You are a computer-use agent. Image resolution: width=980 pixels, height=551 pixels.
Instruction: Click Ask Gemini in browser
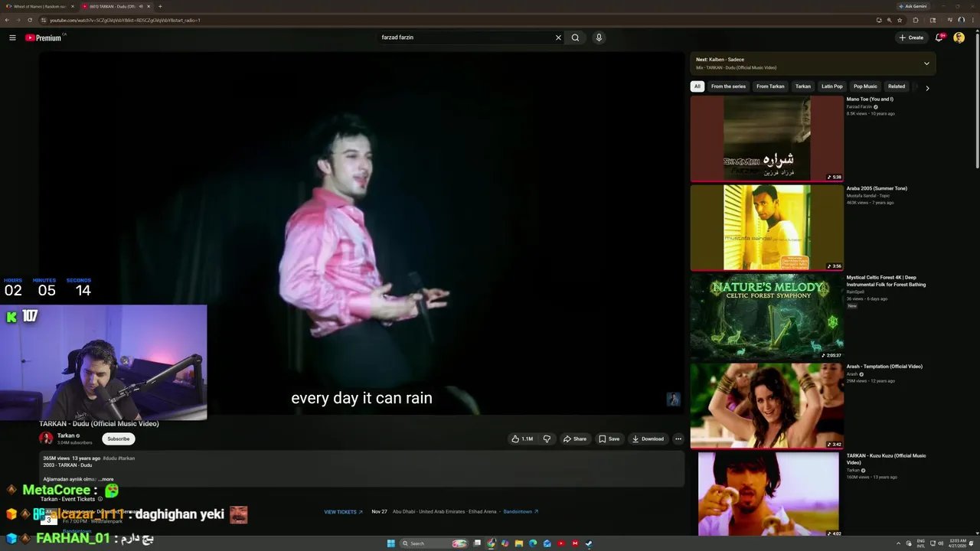(x=913, y=6)
